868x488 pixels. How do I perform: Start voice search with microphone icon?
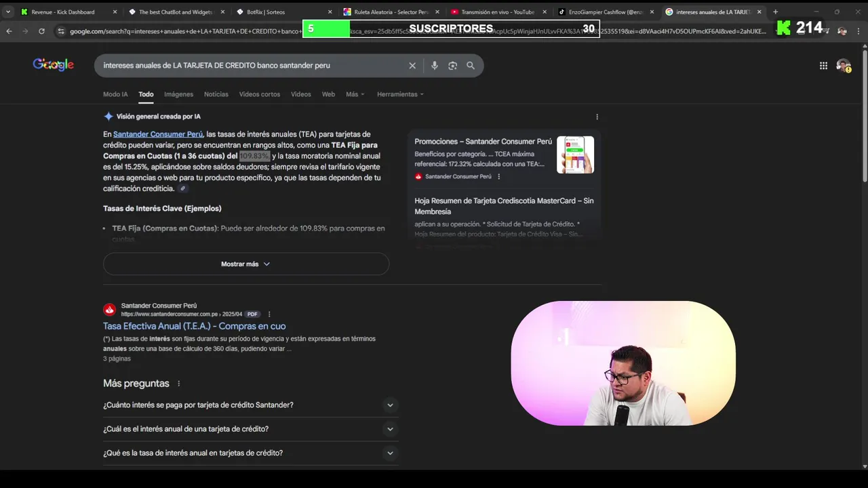click(x=435, y=66)
